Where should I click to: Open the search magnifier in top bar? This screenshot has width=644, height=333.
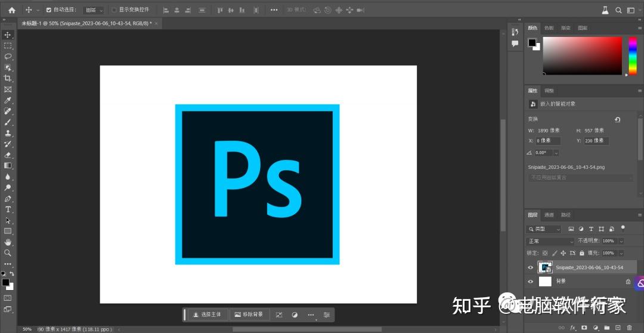pos(618,10)
